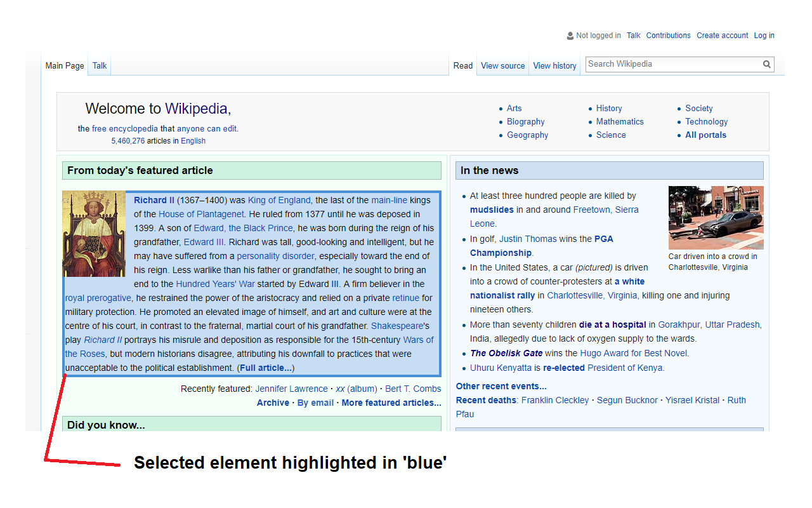Screen dimensions: 812x508
Task: Click the King of England link
Action: [279, 200]
